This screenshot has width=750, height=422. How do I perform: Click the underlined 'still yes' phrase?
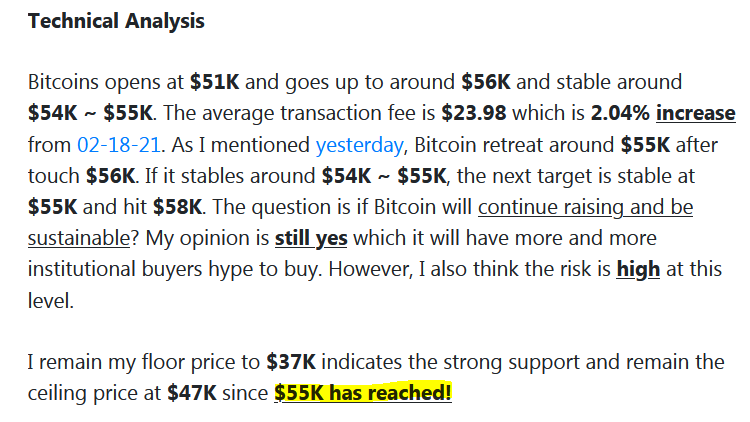[311, 238]
